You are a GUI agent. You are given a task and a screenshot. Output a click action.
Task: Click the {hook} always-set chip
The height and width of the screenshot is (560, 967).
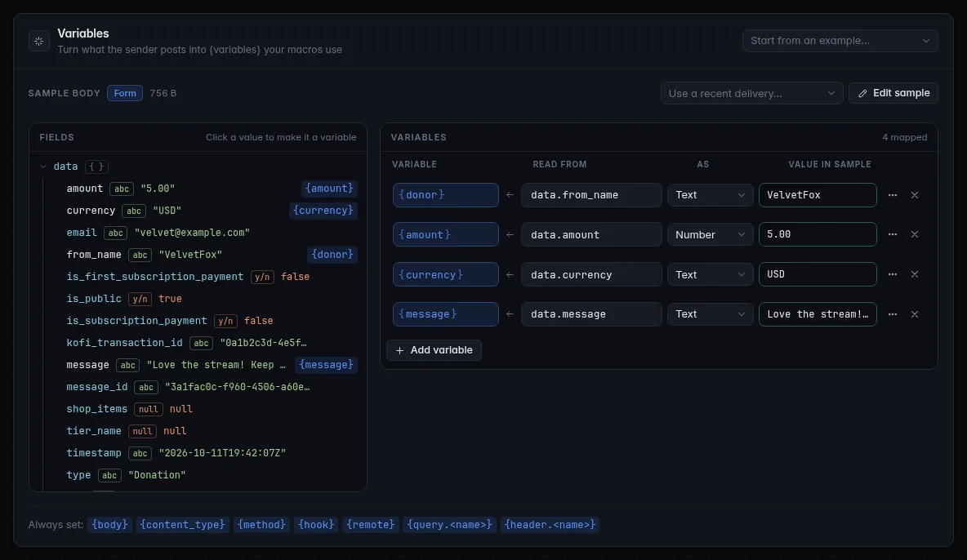(x=316, y=525)
